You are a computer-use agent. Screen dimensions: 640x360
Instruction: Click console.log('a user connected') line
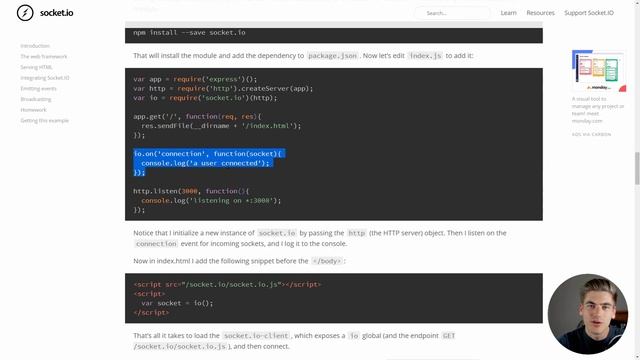point(205,163)
